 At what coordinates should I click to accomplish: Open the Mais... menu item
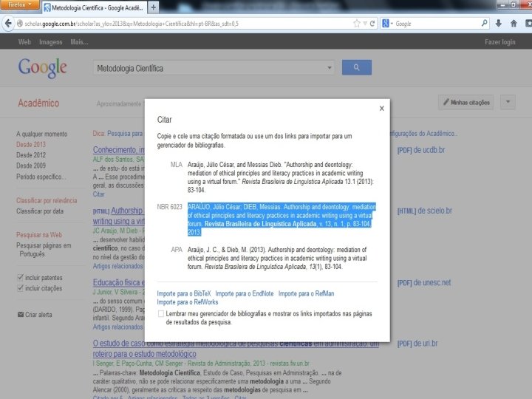(x=79, y=42)
